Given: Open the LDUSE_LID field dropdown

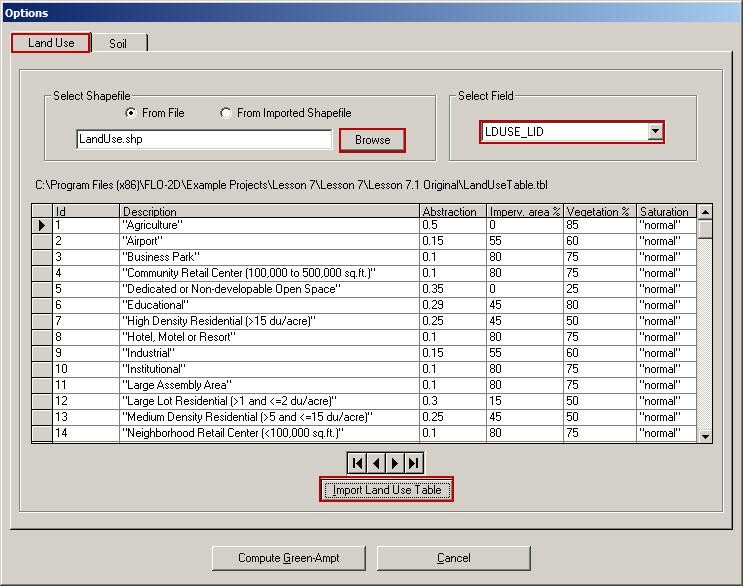Looking at the screenshot, I should (x=654, y=131).
